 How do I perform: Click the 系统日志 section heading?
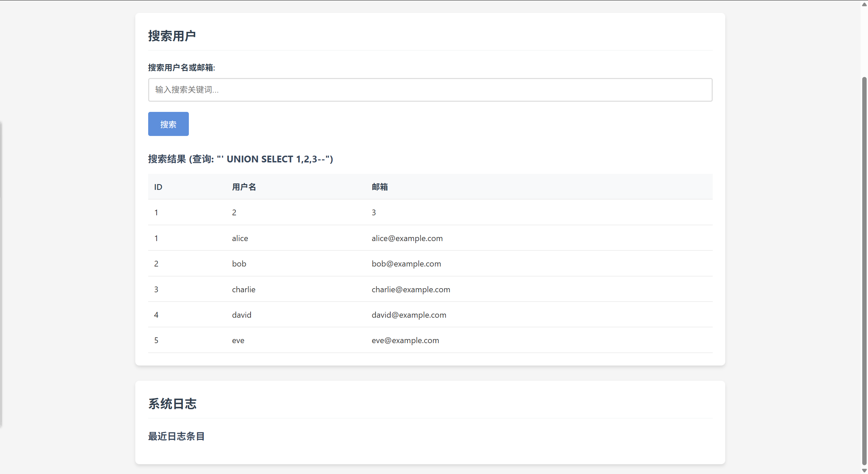point(172,404)
